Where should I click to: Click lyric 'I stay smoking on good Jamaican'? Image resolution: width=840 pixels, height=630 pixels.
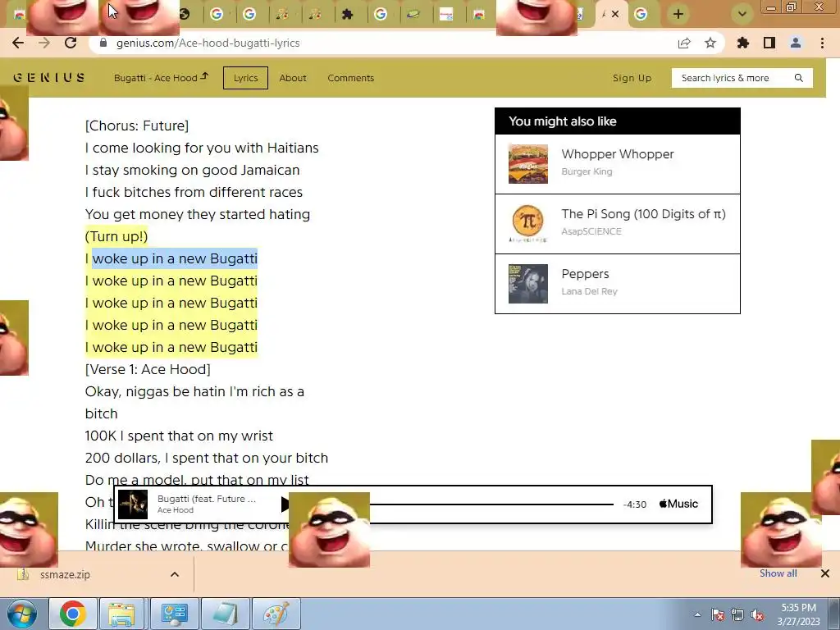[x=192, y=171]
